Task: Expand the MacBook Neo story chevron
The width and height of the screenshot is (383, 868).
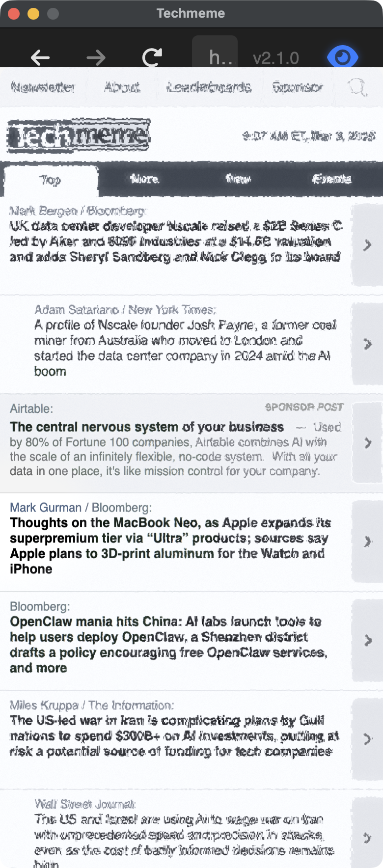Action: (x=367, y=542)
